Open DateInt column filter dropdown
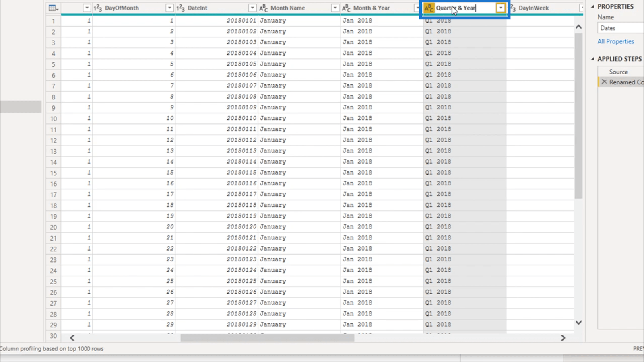The width and height of the screenshot is (644, 362). tap(252, 8)
